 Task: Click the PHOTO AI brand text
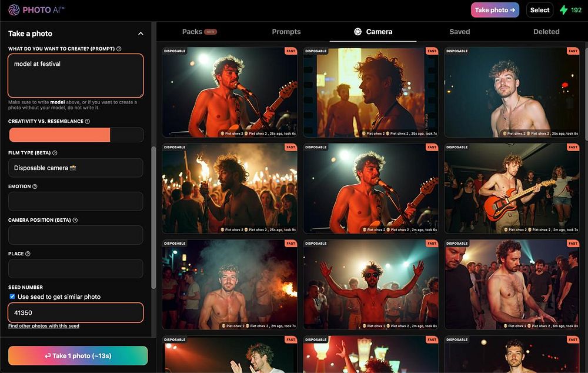(44, 10)
